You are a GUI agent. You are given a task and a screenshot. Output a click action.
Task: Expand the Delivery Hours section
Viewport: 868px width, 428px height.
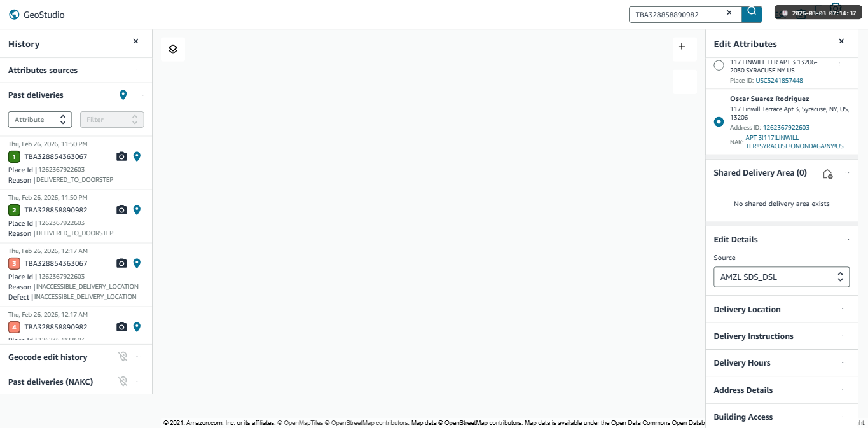click(x=782, y=362)
